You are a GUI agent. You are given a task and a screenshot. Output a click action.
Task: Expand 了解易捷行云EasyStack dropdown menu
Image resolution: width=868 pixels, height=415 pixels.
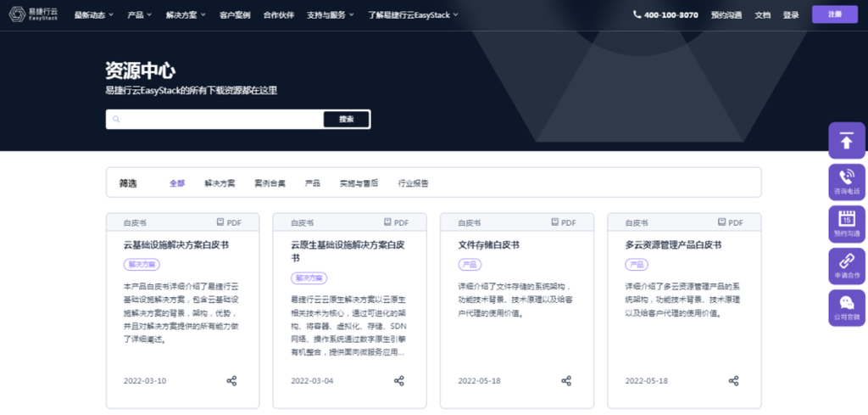pos(413,15)
